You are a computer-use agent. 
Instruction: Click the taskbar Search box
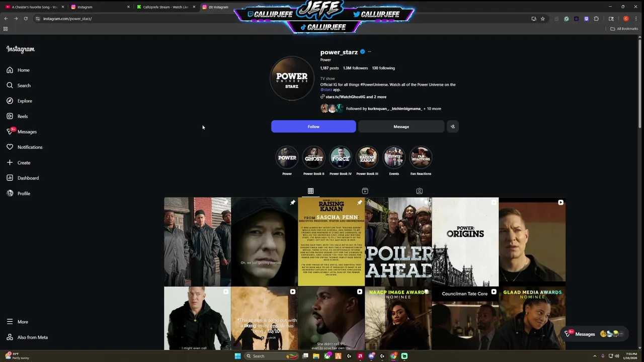point(272,356)
